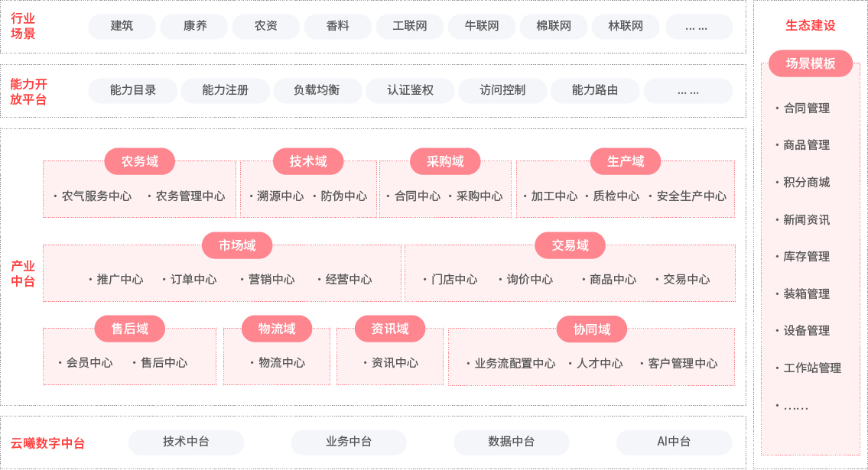Select the 农务域 domain badge
Viewport: 868px width, 470px height.
(139, 161)
